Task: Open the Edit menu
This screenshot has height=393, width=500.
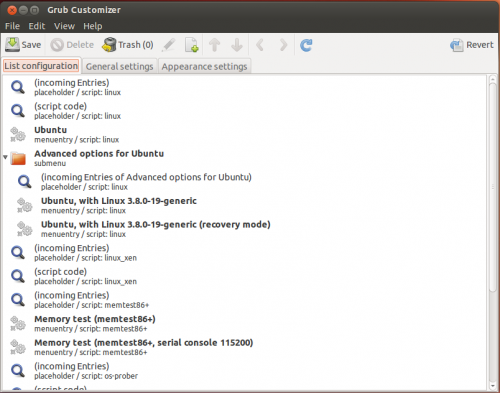Action: click(37, 26)
